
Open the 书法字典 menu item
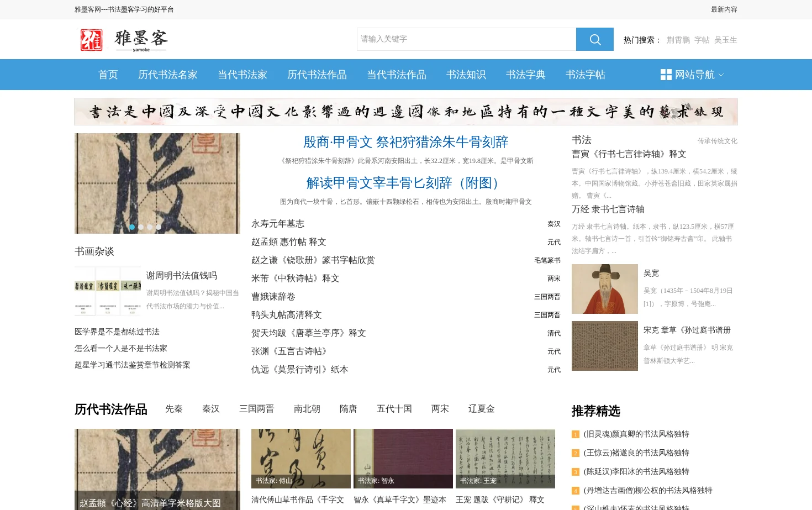526,75
